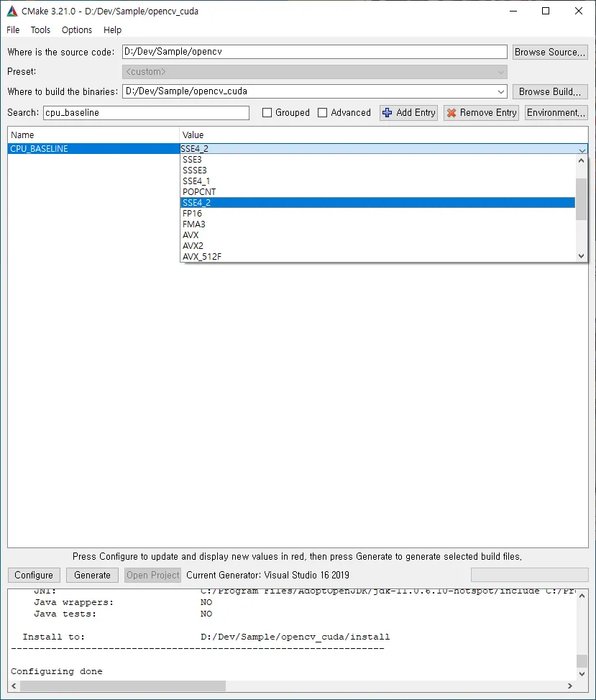
Task: Choose FP16 from the dropdown list
Action: pos(377,214)
